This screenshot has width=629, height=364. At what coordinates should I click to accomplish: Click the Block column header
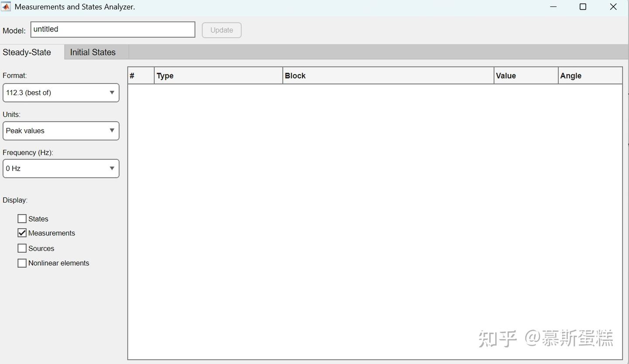click(x=388, y=76)
